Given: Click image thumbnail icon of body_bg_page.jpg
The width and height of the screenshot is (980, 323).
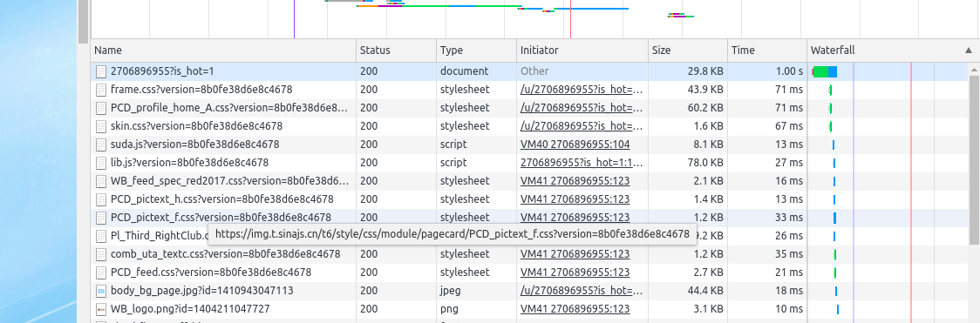Looking at the screenshot, I should (101, 291).
